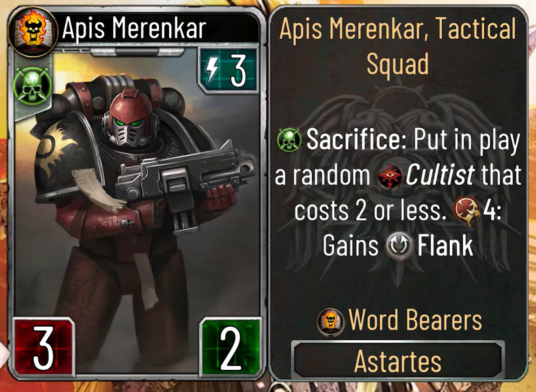The image size is (536, 392).
Task: Click the red attack value 3 box
Action: (x=43, y=347)
